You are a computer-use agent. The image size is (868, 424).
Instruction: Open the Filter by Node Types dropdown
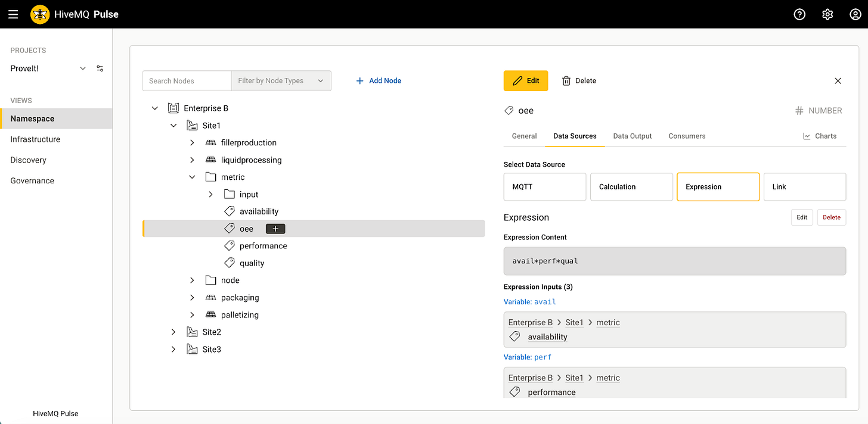(x=281, y=81)
